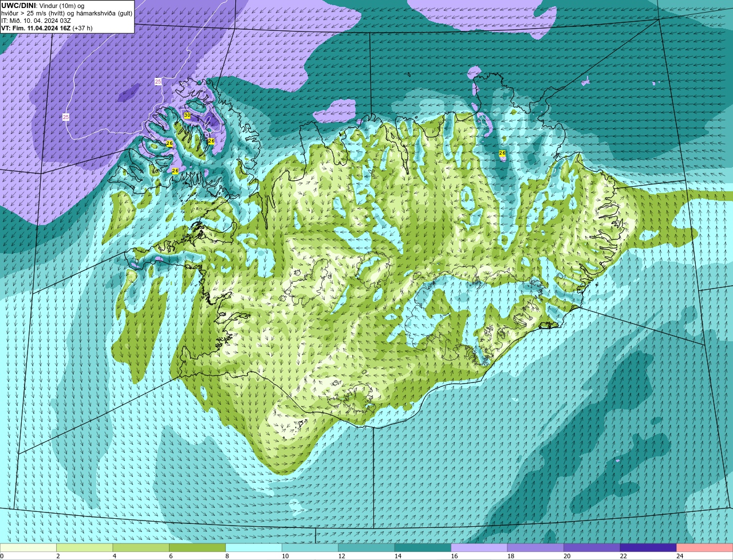Click the legend scale label 10
This screenshot has width=733, height=560.
[285, 556]
